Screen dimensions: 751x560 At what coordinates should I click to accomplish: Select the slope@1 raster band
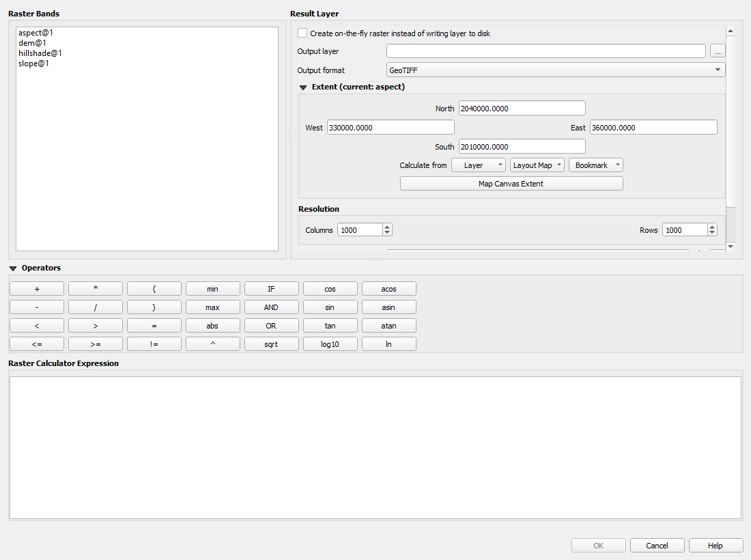point(33,64)
